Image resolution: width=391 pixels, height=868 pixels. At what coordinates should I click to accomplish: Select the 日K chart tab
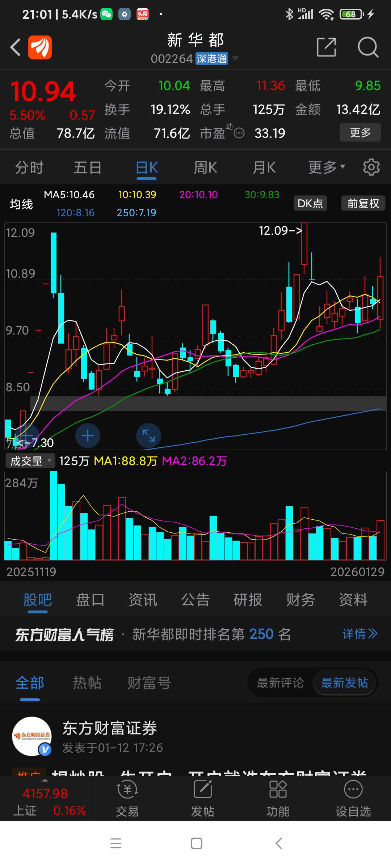click(x=147, y=168)
